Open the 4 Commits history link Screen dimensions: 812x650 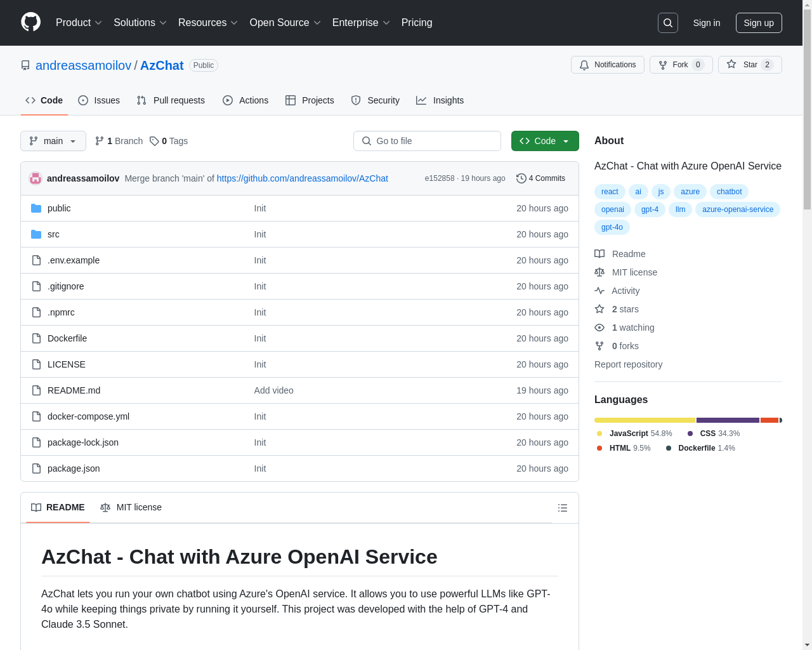(x=540, y=178)
